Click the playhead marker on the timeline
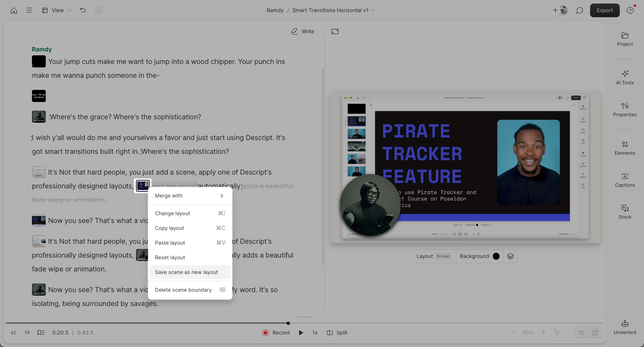 pos(288,323)
